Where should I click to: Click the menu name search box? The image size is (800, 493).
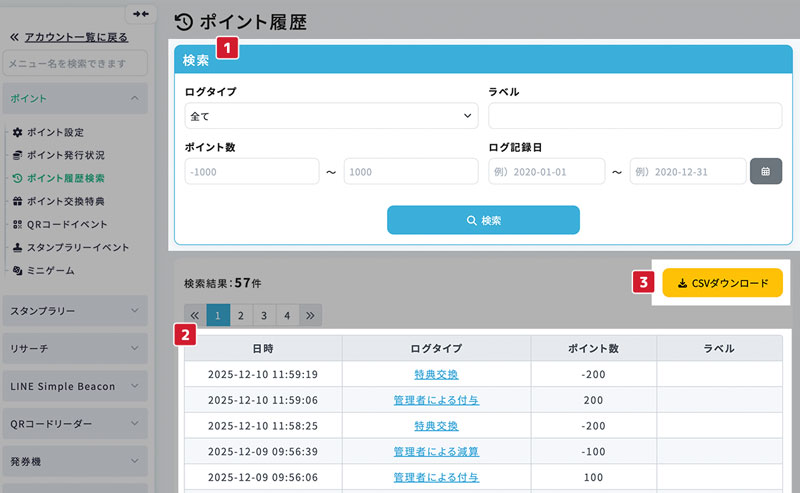click(x=75, y=64)
